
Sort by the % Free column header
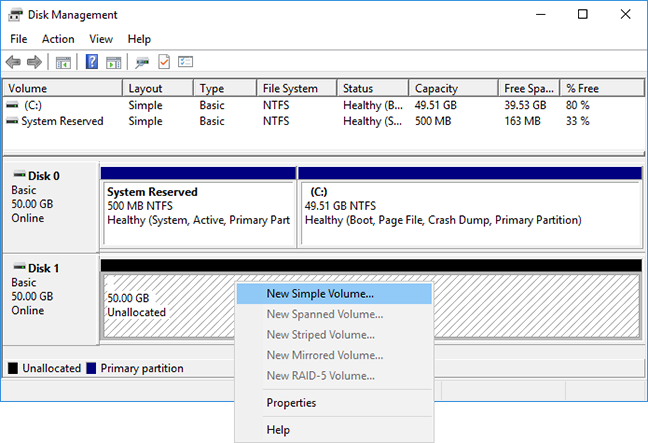(602, 88)
